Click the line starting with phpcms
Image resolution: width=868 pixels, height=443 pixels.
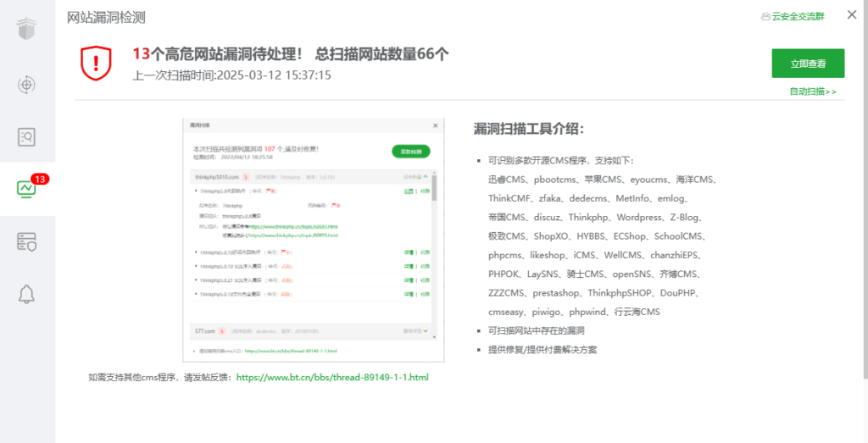coord(596,256)
